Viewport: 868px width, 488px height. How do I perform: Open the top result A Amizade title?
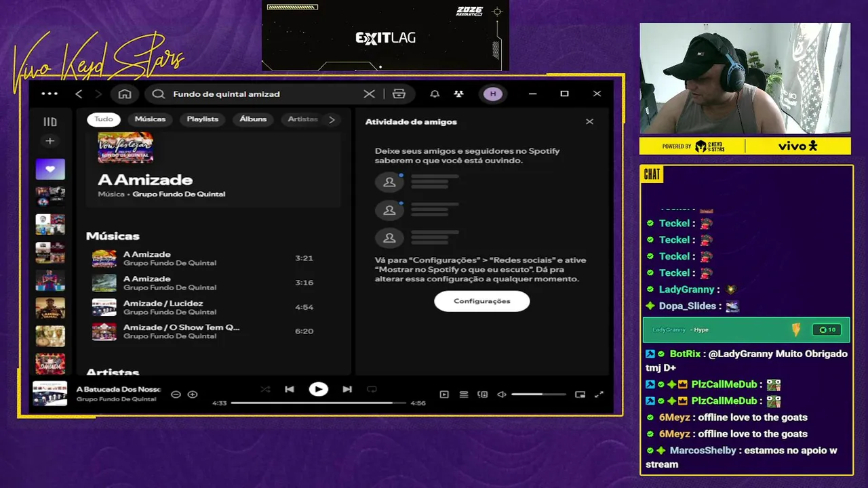pos(145,180)
